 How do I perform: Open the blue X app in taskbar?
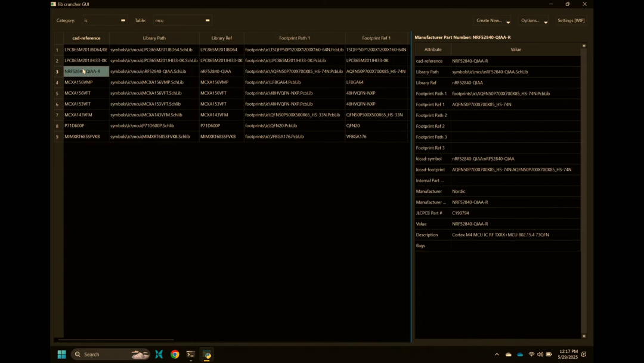(159, 355)
